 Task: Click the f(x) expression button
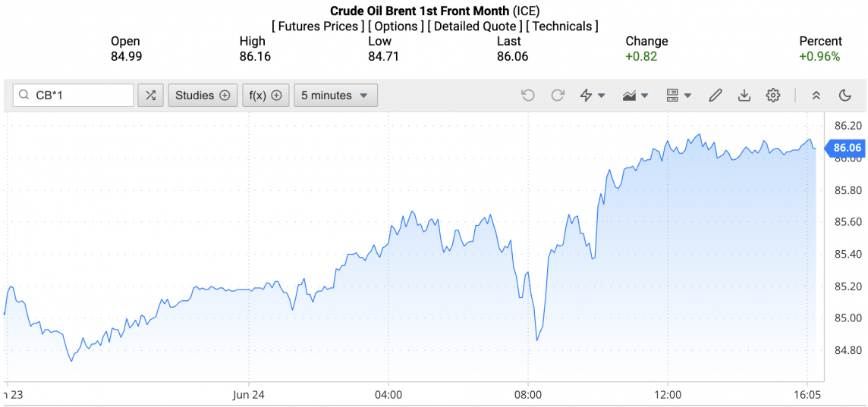tap(266, 95)
